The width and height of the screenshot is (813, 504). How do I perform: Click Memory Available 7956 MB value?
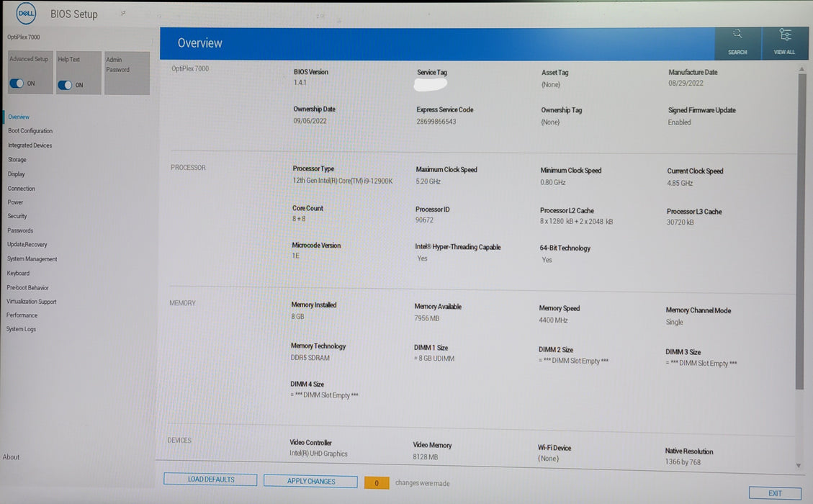tap(427, 319)
